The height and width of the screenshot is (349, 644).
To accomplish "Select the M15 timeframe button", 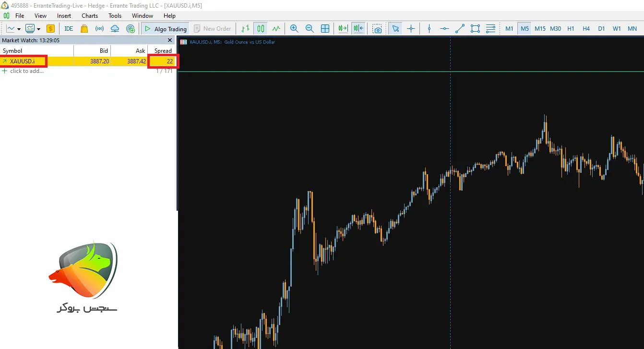I will point(540,29).
